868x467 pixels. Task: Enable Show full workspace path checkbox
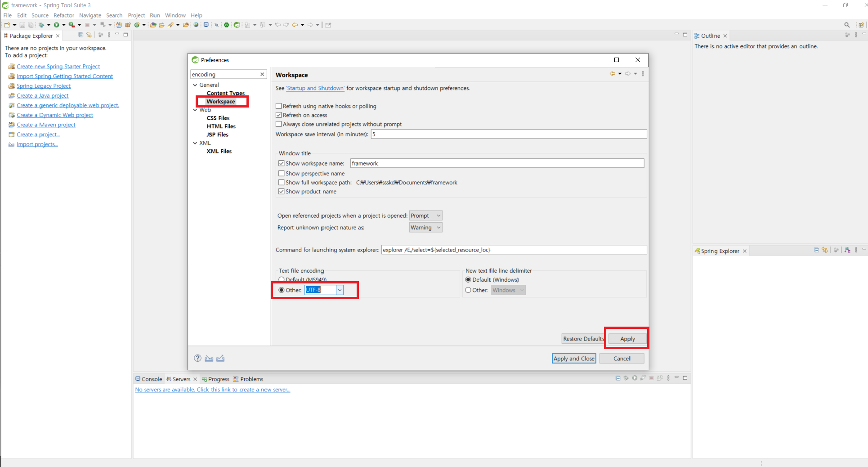(x=282, y=182)
